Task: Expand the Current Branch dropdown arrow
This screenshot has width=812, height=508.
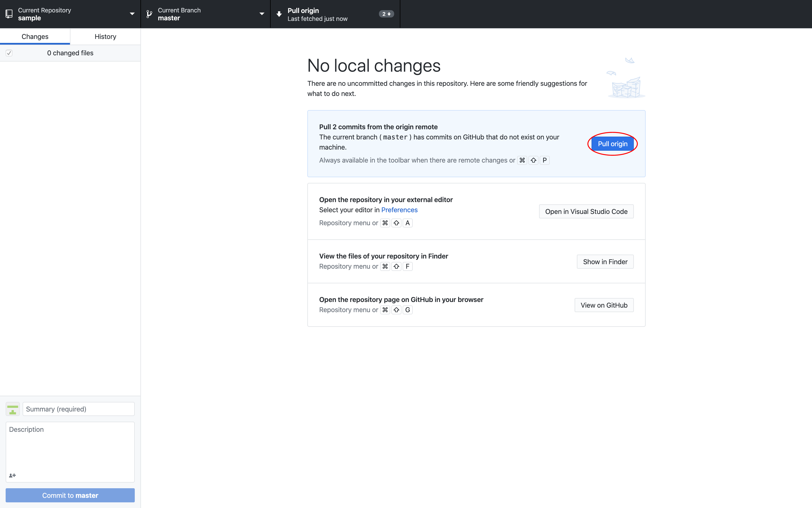Action: [x=262, y=14]
